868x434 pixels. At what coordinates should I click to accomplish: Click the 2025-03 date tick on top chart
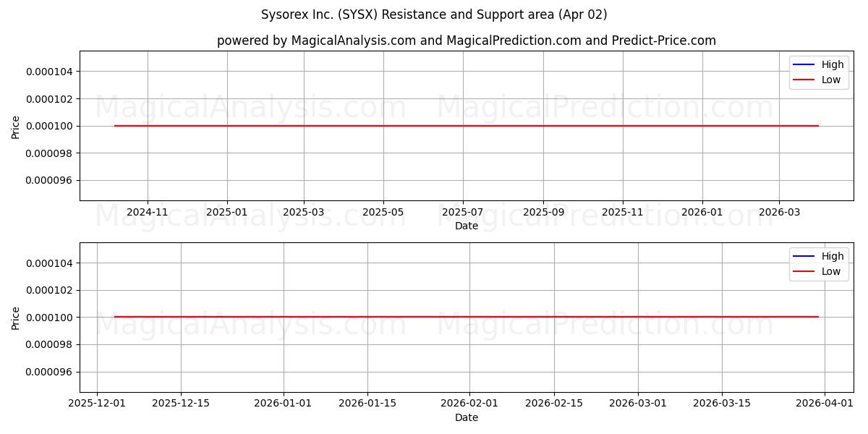[x=304, y=213]
